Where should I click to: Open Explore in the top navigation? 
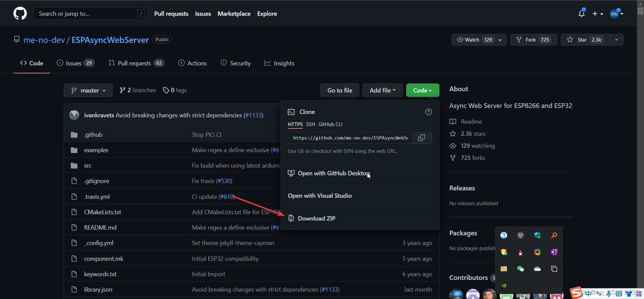click(x=267, y=14)
